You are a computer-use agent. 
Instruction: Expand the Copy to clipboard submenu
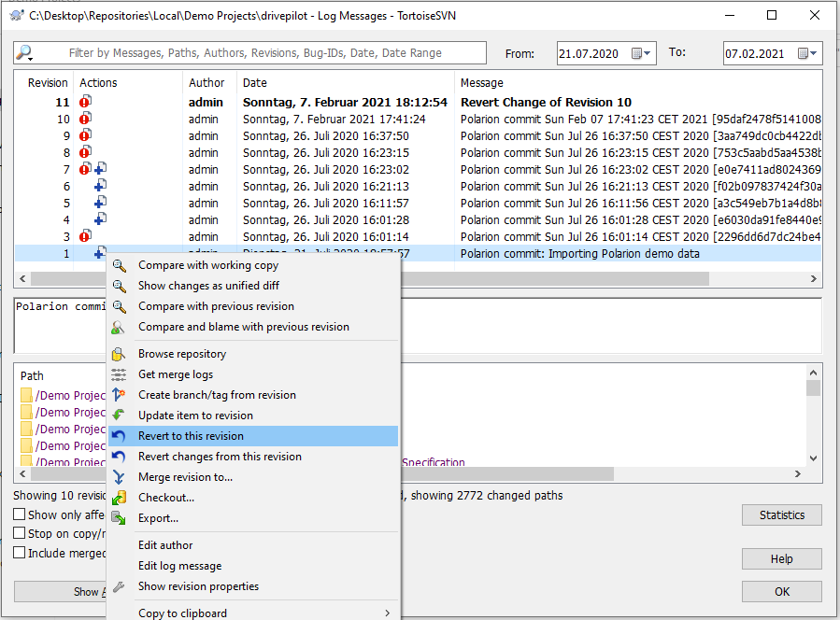(388, 613)
